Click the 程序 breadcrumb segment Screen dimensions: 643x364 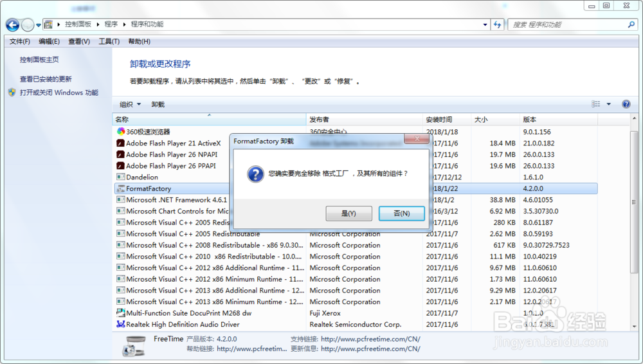[111, 24]
